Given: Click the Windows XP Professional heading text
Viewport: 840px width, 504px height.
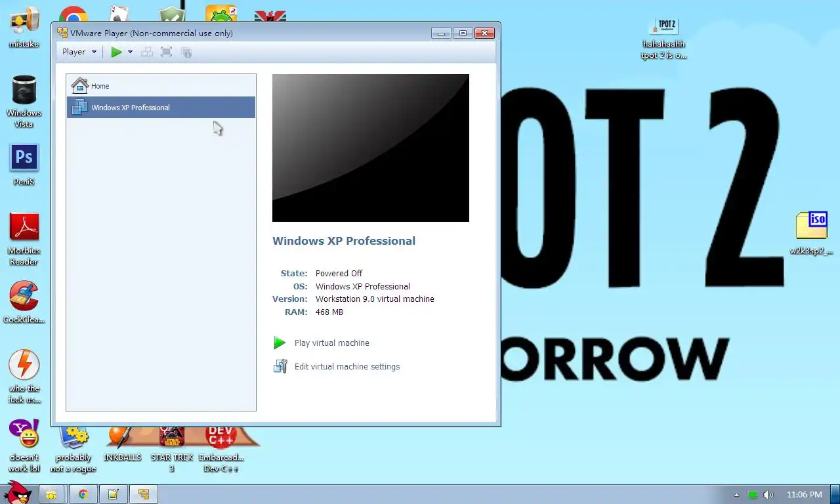Looking at the screenshot, I should (x=344, y=241).
